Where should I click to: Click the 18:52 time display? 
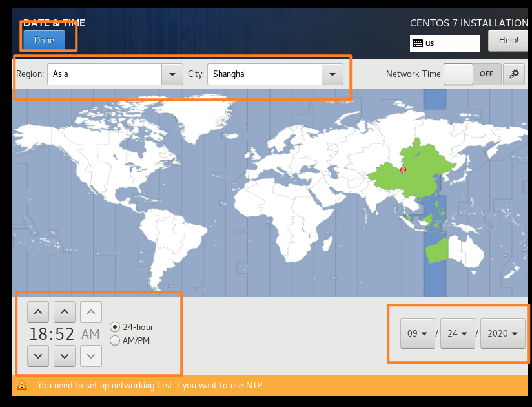51,334
